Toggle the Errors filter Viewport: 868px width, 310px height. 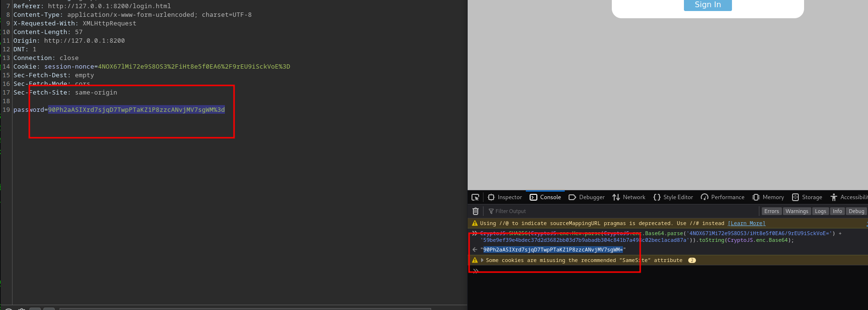771,211
